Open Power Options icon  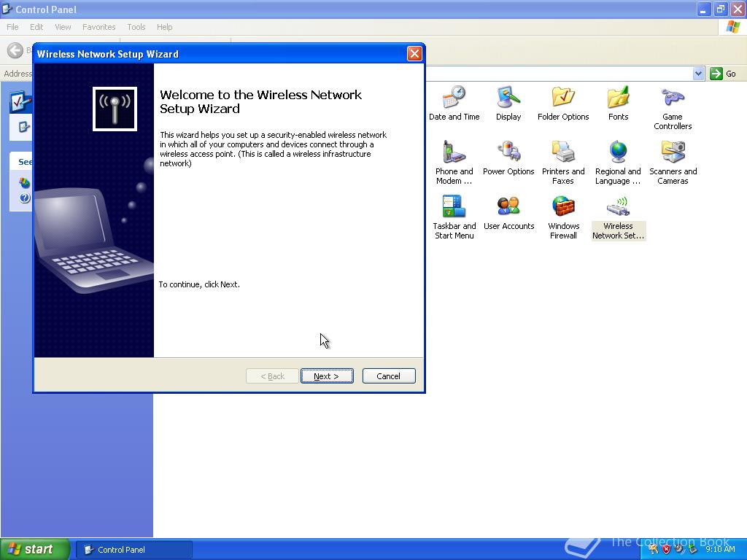(508, 157)
